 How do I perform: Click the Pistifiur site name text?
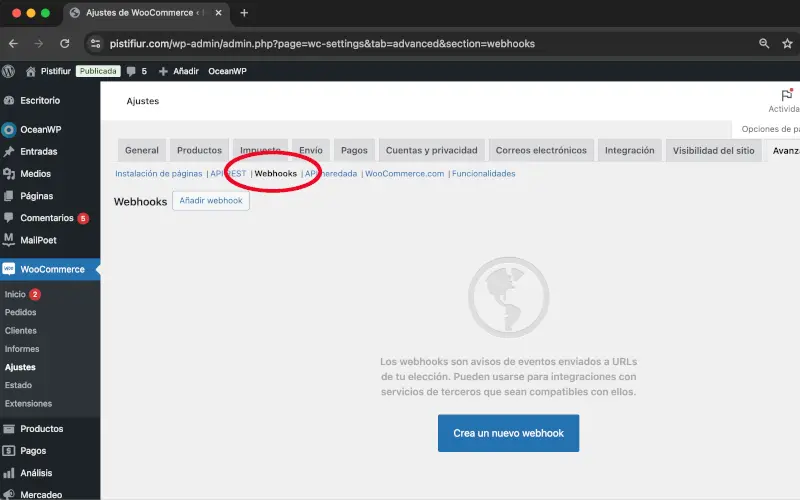click(x=56, y=71)
